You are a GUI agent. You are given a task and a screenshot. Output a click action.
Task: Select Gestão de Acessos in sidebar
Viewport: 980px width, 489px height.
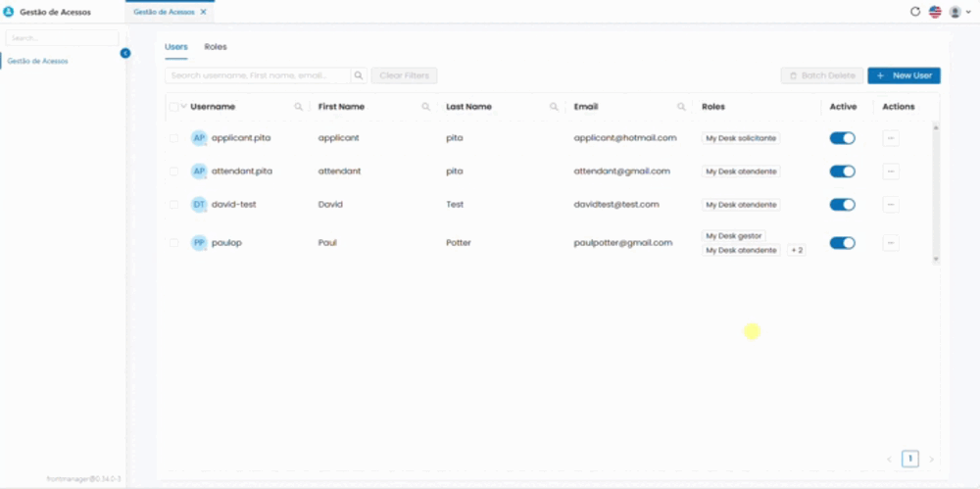point(38,62)
